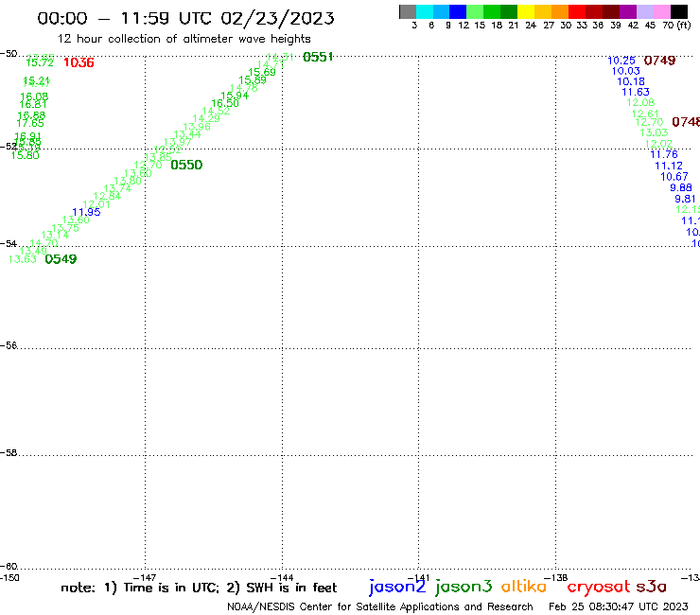Click the '13.03' wave height reading
700x615 pixels.
coord(654,132)
